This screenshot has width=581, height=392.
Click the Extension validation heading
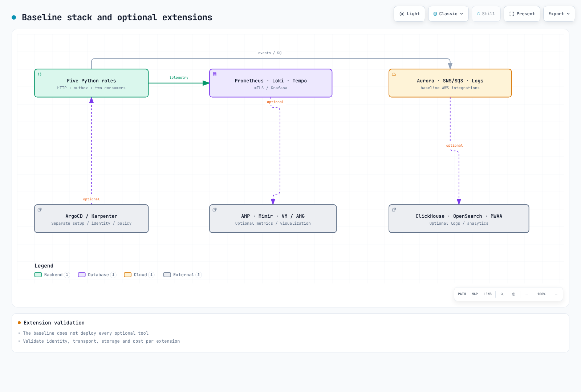54,323
